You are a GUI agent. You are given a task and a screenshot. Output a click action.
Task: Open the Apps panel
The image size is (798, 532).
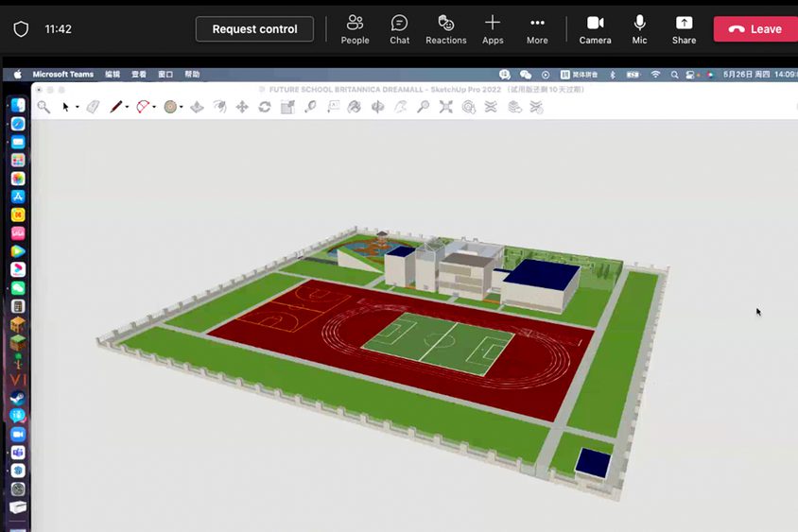(493, 29)
